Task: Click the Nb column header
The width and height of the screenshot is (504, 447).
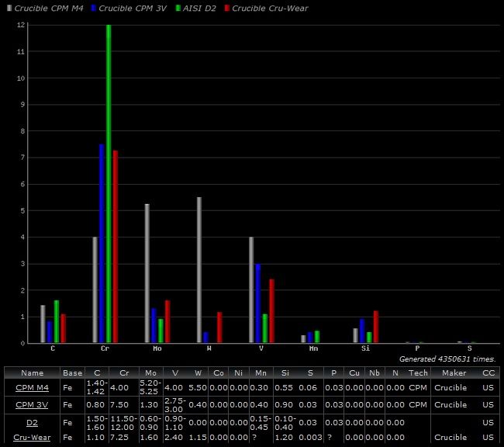Action: click(x=375, y=372)
